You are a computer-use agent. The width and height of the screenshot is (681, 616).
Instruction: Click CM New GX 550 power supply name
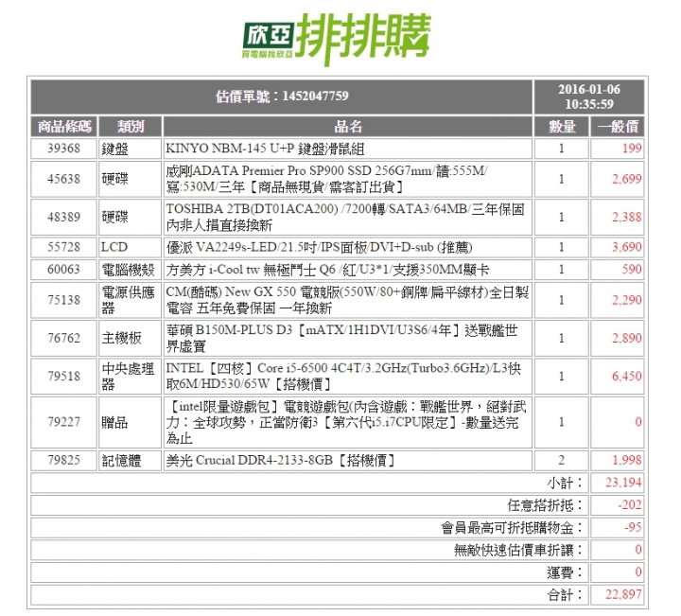[x=347, y=300]
